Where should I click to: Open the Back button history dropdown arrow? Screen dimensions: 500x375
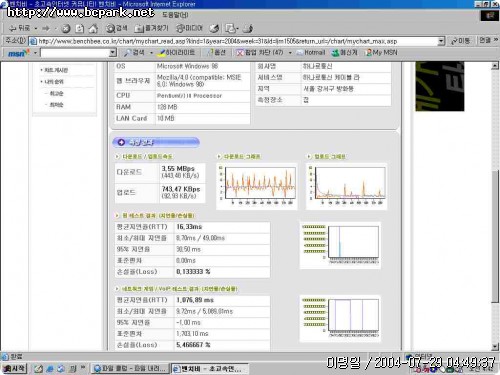pyautogui.click(x=36, y=29)
